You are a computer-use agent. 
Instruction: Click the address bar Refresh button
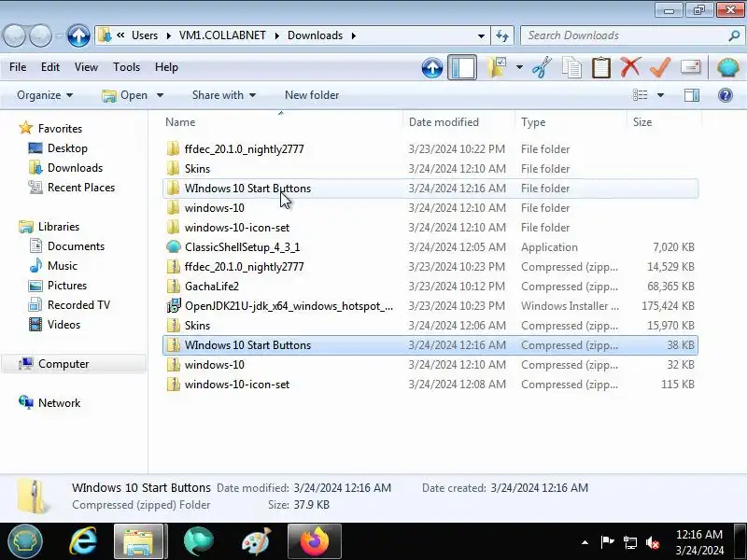click(502, 35)
